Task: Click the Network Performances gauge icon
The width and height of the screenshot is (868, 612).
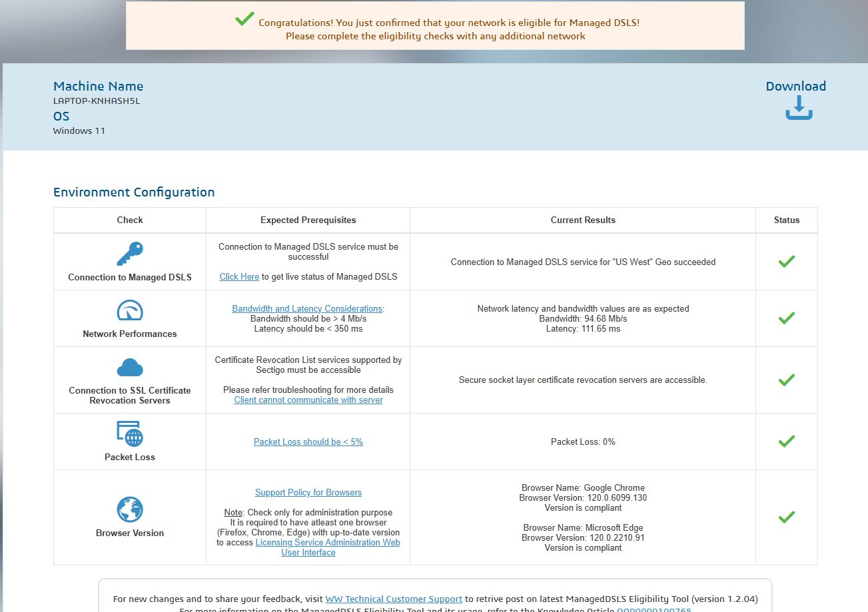Action: [130, 311]
